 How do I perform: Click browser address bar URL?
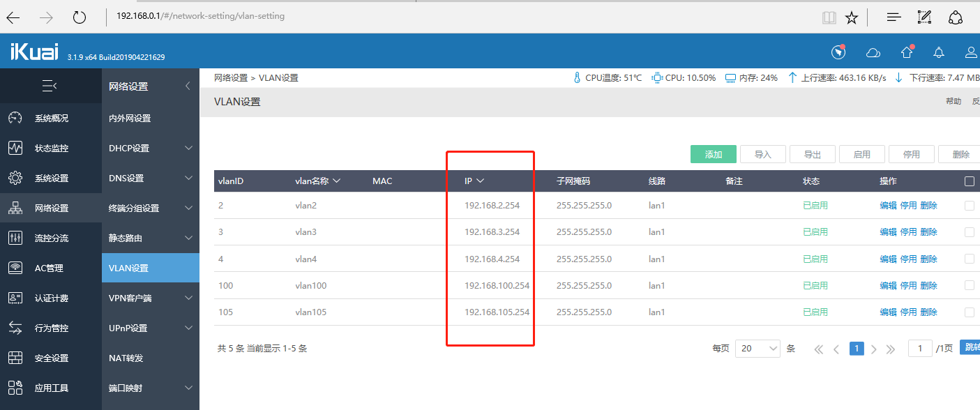click(x=200, y=15)
